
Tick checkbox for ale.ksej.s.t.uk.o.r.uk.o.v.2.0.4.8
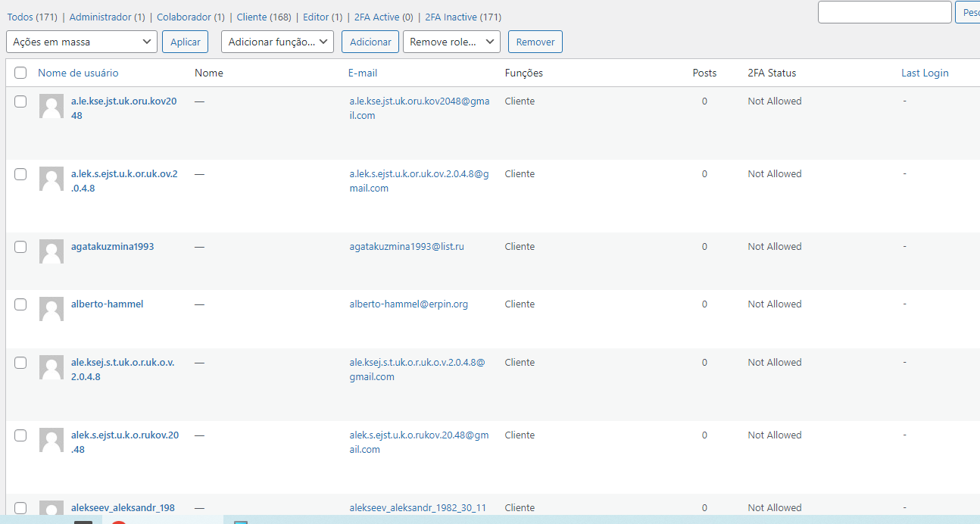[x=20, y=363]
